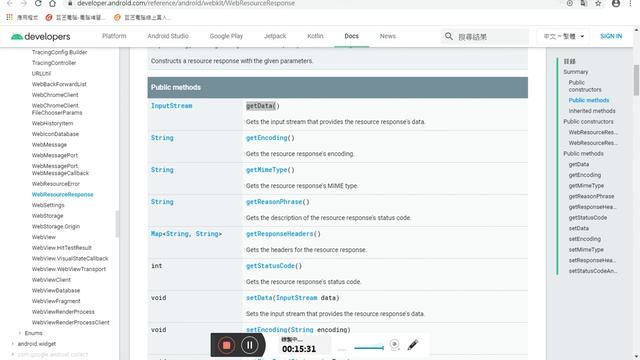Click the sidebar scrollbar thumb
The image size is (640, 360).
pos(118,224)
